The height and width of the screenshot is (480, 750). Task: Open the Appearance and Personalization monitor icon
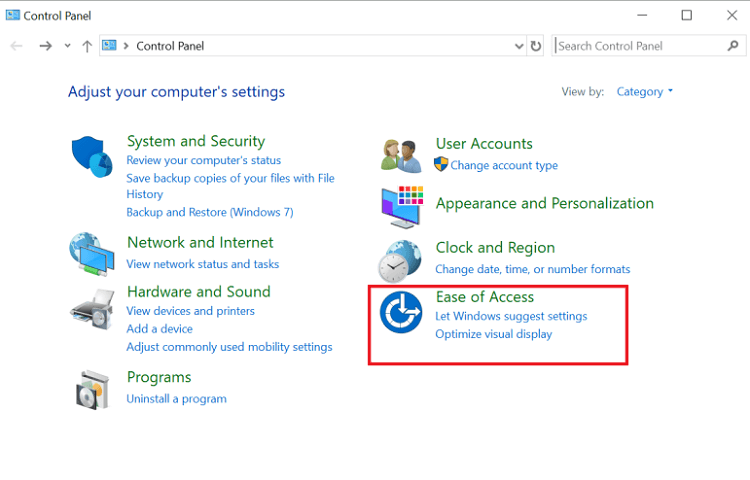click(x=401, y=206)
